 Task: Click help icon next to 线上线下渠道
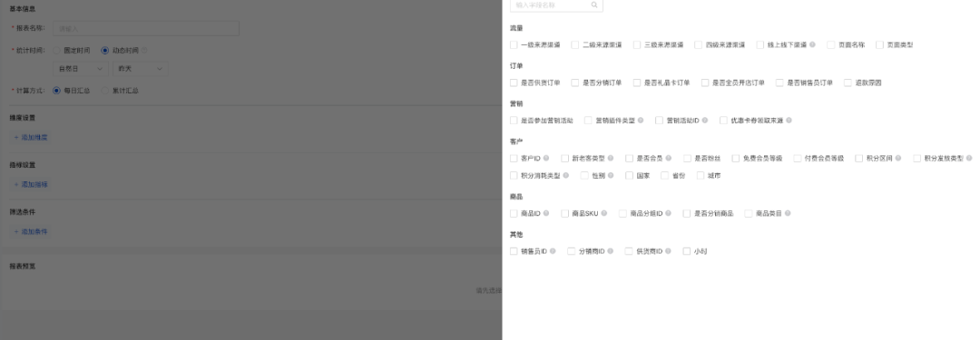pos(812,45)
